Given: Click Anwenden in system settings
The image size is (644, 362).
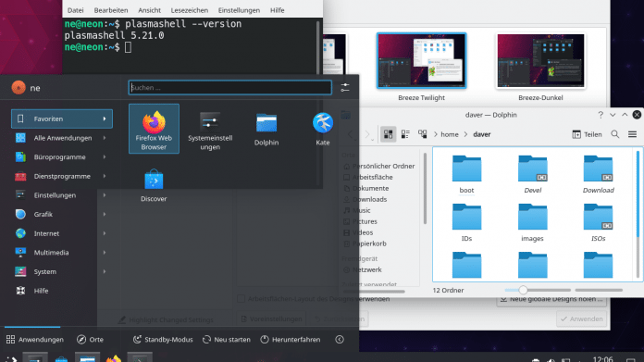Looking at the screenshot, I should tap(582, 318).
